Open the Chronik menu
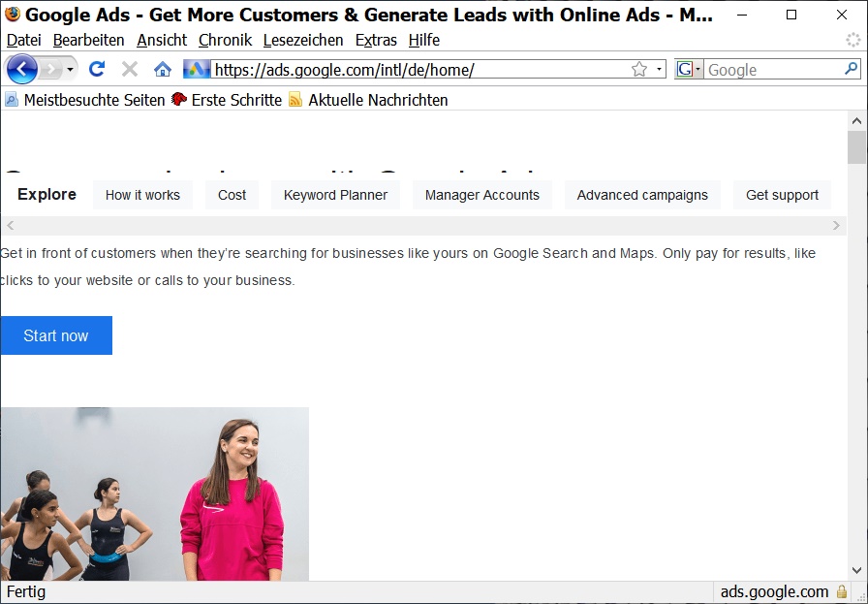Image resolution: width=868 pixels, height=604 pixels. pos(225,40)
